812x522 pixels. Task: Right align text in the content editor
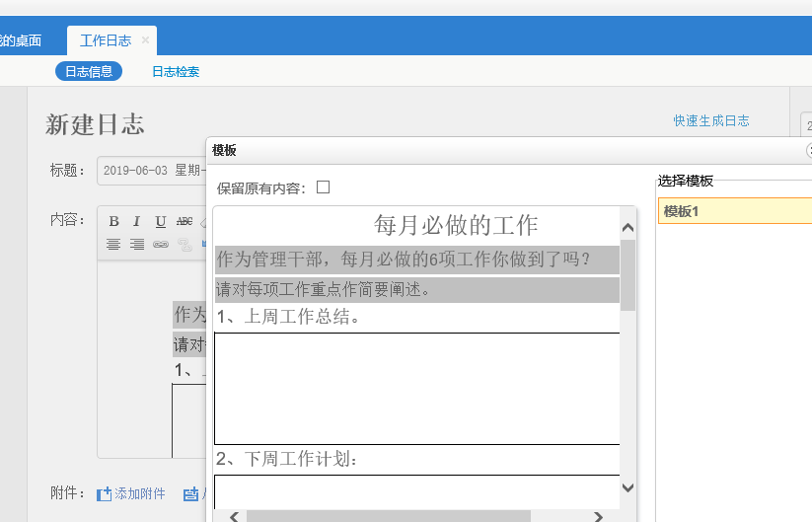click(137, 244)
